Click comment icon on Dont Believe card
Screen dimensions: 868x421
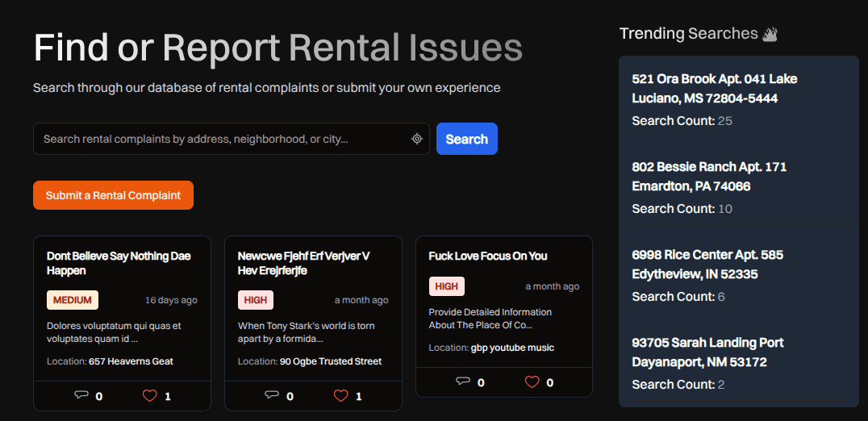(81, 395)
